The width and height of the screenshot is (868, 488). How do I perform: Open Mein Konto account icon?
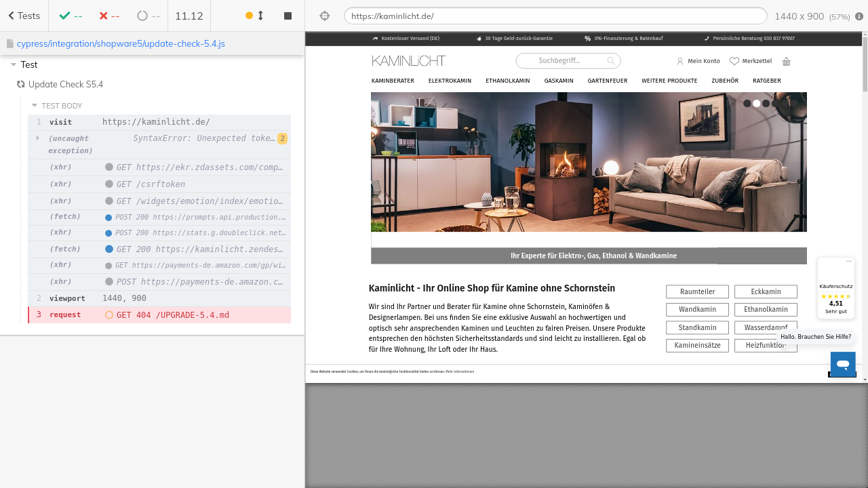coord(680,61)
